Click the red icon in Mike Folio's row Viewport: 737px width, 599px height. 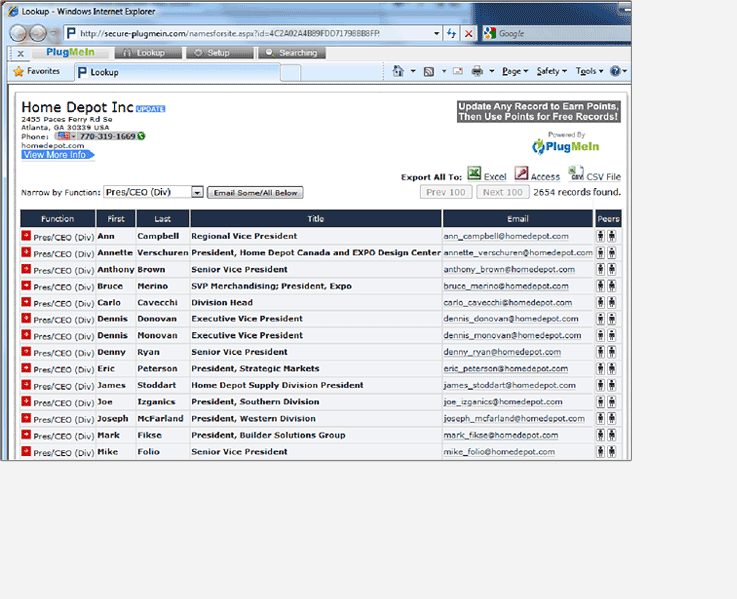click(26, 451)
